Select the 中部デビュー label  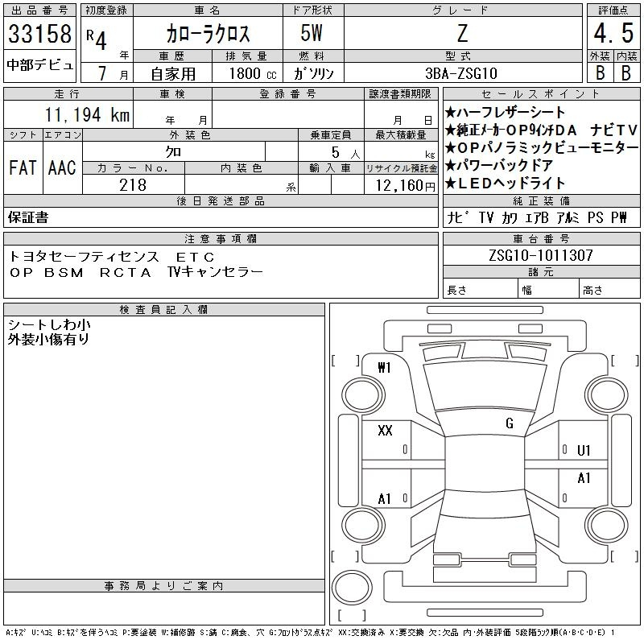point(39,65)
